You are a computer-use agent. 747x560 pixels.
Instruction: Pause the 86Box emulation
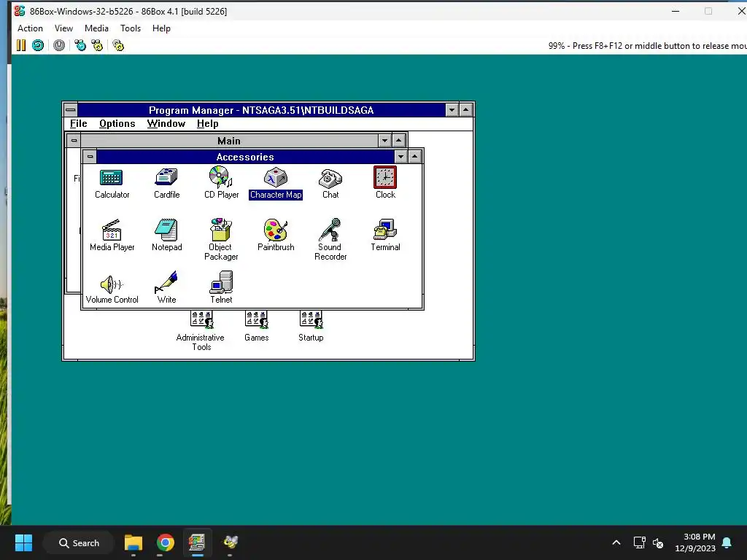[21, 45]
